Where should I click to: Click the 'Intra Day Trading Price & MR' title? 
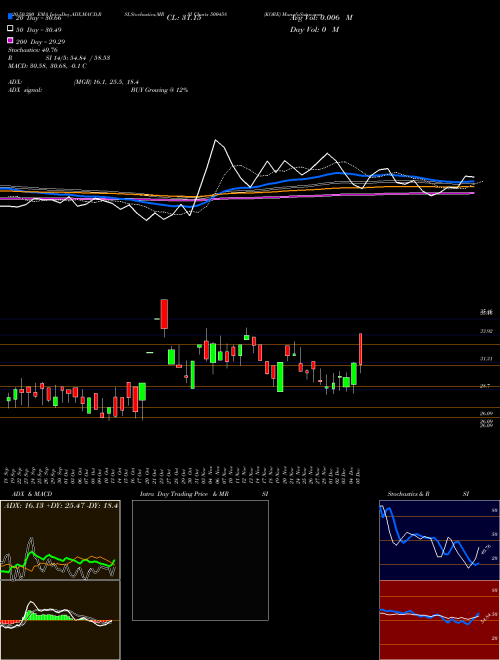(x=184, y=494)
